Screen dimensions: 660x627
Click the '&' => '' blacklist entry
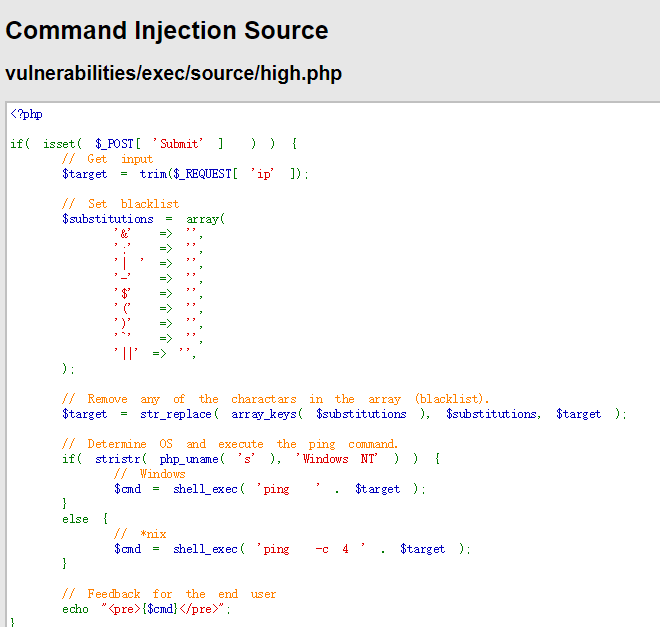coord(159,234)
